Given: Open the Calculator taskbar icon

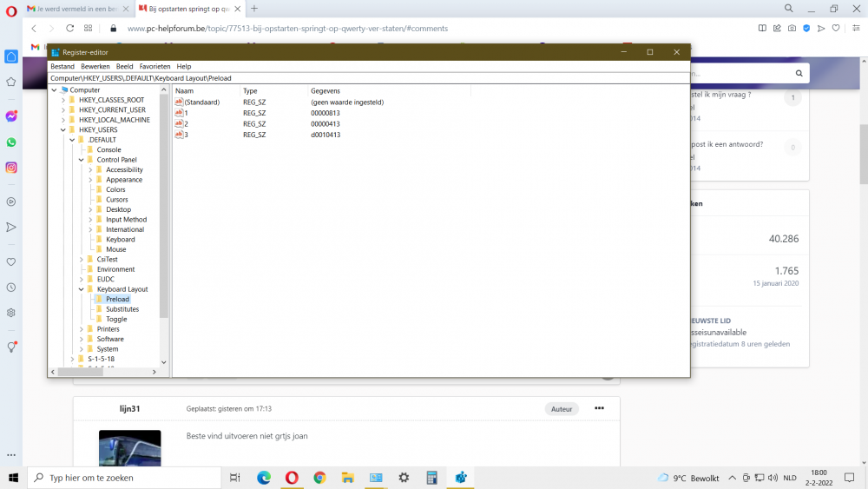Looking at the screenshot, I should [x=431, y=478].
